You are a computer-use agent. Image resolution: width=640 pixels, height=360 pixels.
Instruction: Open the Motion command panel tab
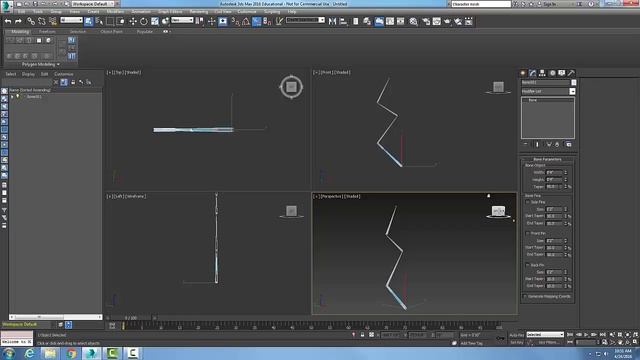[552, 73]
